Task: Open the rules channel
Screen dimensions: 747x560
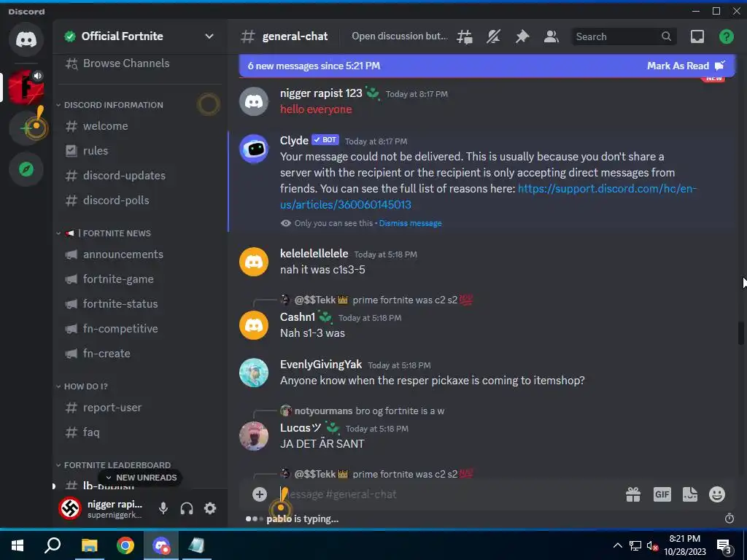Action: point(140,151)
